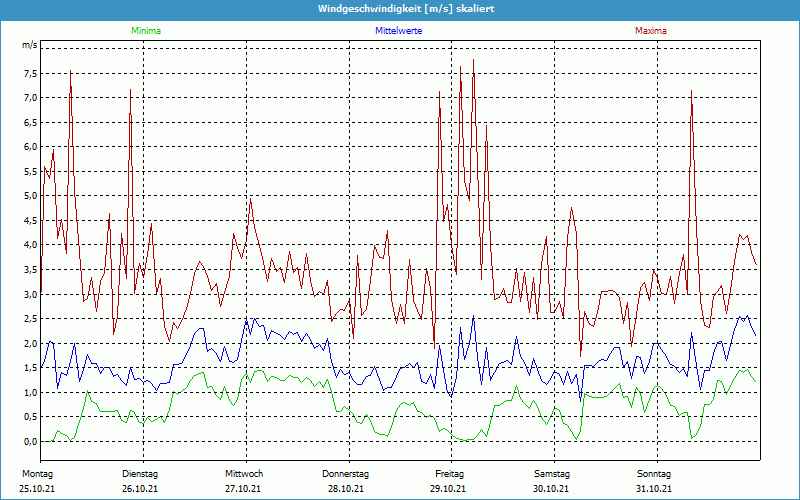Viewport: 800px width, 500px height.
Task: Click the 3,5 y-axis value
Action: [31, 270]
